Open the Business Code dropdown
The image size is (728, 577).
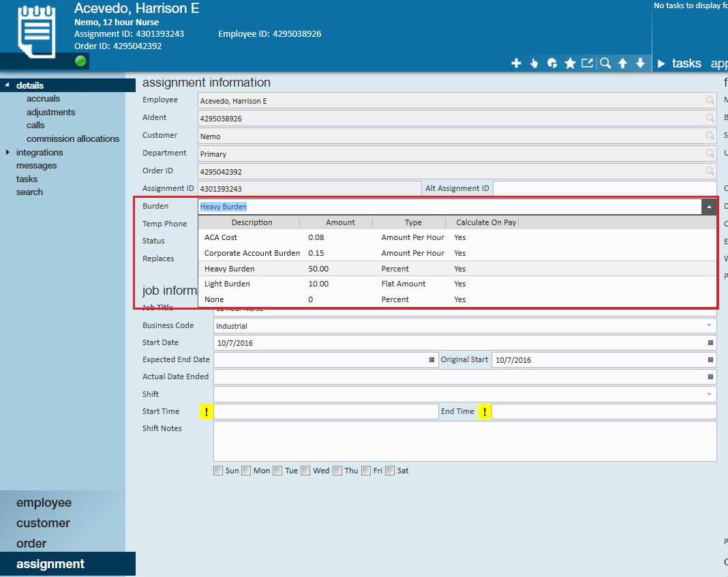(710, 326)
